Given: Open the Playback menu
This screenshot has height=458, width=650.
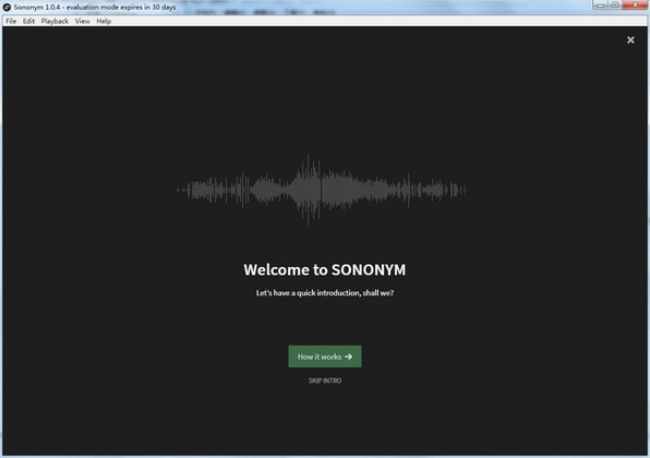Looking at the screenshot, I should 55,21.
